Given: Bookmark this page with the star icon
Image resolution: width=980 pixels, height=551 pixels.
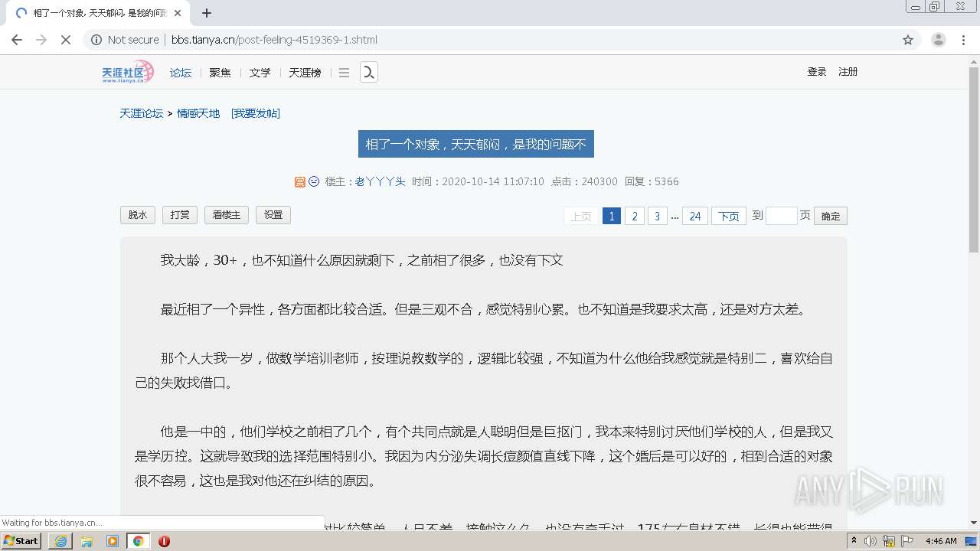Looking at the screenshot, I should tap(908, 40).
